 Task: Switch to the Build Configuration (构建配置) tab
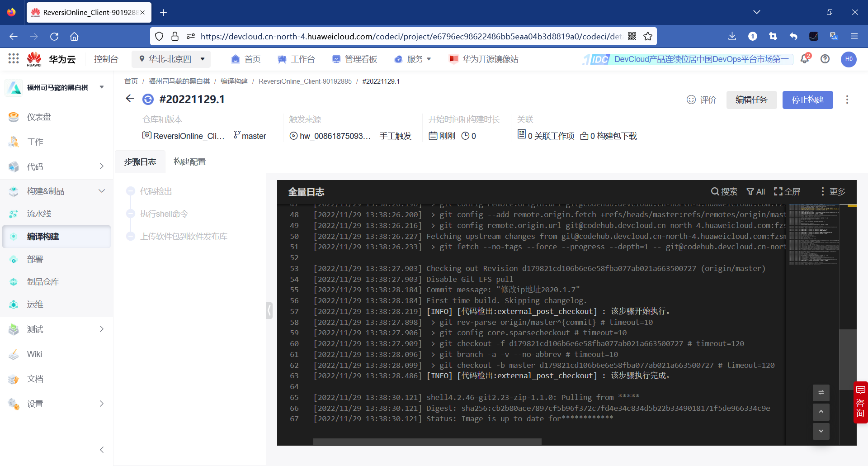[190, 162]
